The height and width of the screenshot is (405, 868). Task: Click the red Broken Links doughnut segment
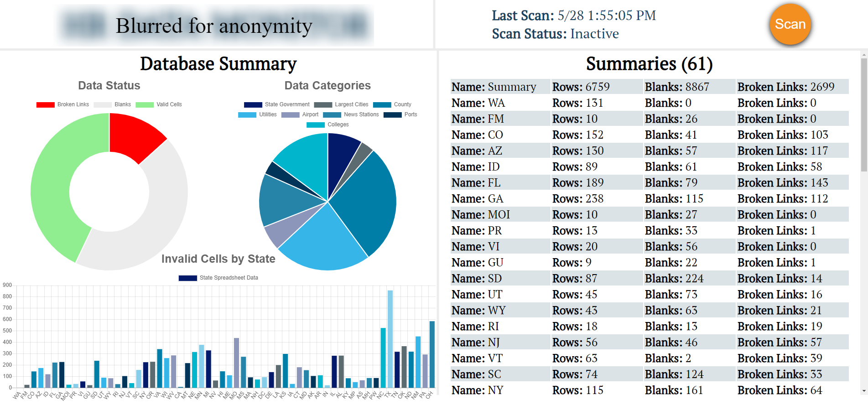(x=136, y=135)
